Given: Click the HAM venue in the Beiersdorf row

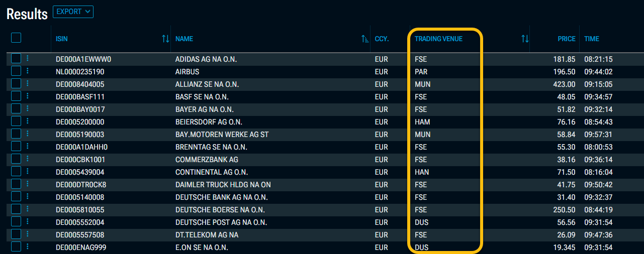Looking at the screenshot, I should 422,122.
